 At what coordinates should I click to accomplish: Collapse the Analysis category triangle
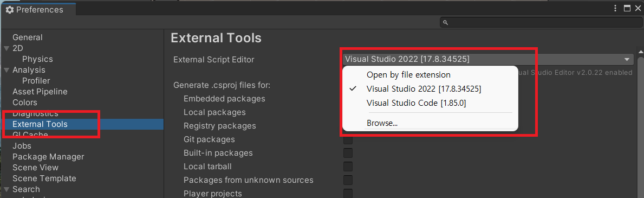[6, 70]
